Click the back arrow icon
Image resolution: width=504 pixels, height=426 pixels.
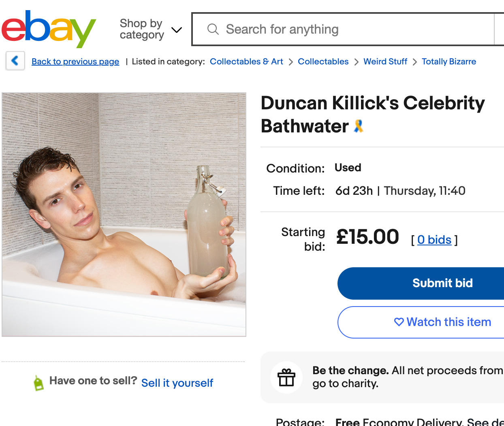tap(15, 61)
